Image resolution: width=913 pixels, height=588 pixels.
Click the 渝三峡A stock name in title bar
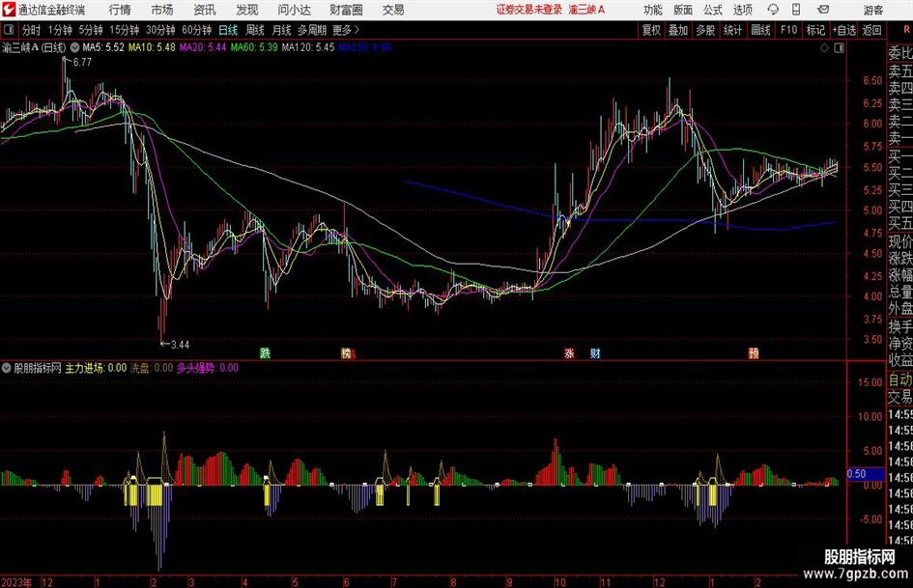[587, 10]
